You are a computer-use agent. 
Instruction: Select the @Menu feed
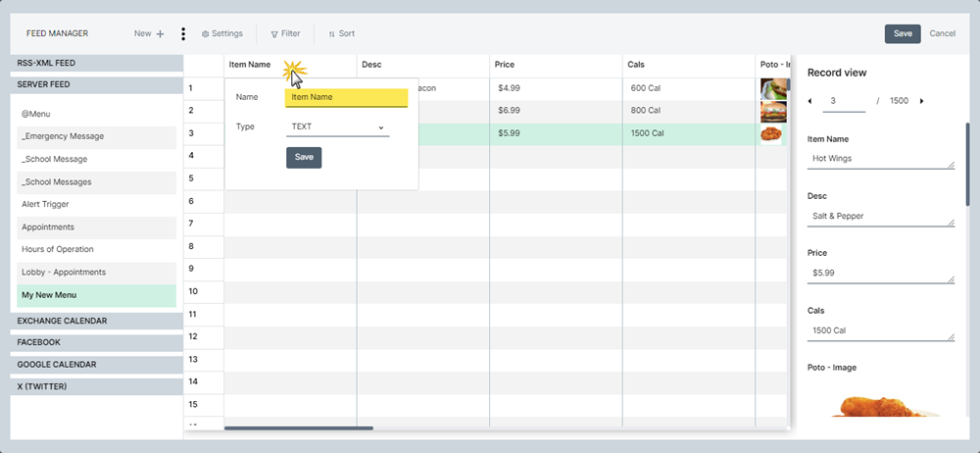pyautogui.click(x=96, y=115)
